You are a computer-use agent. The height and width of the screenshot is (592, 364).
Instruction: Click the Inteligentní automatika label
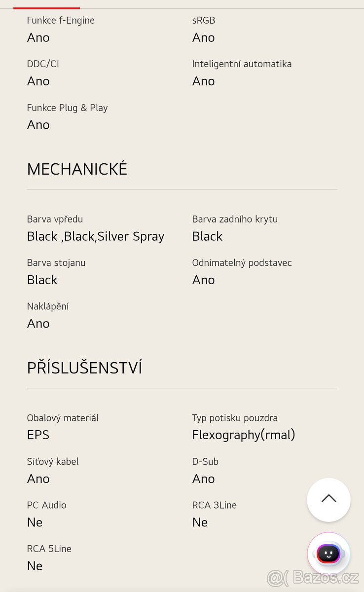pyautogui.click(x=242, y=64)
